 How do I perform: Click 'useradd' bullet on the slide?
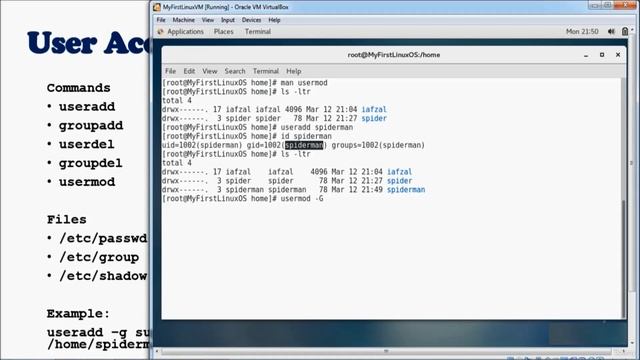tap(87, 107)
